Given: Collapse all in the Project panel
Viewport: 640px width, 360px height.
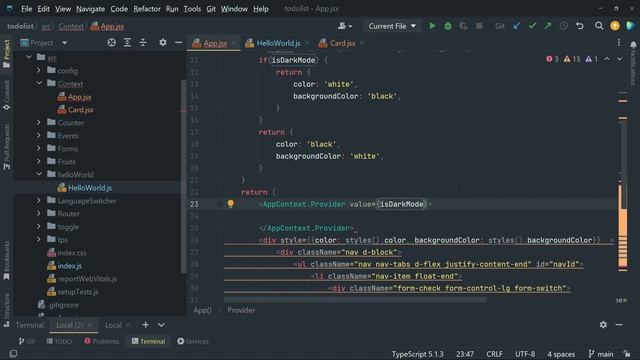Looking at the screenshot, I should click(x=143, y=42).
